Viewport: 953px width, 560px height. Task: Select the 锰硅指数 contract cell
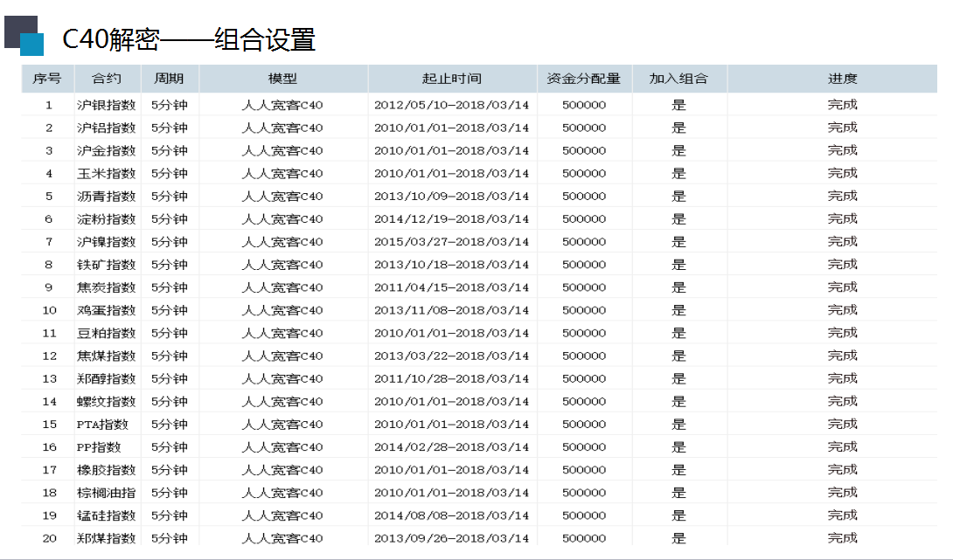[x=107, y=515]
